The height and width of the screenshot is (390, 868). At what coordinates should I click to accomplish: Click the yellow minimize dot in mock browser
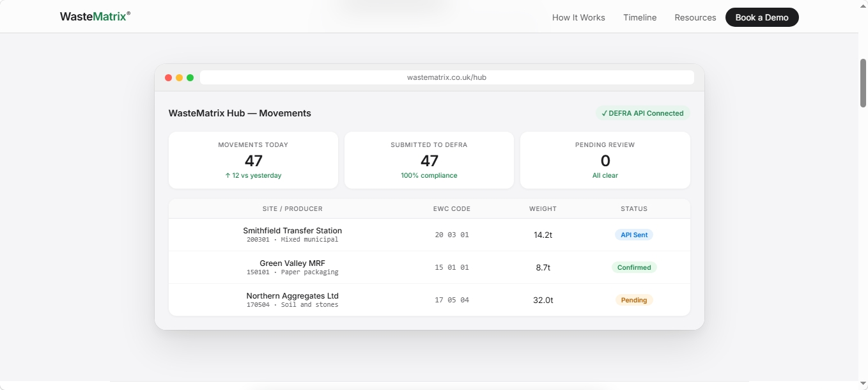click(x=180, y=77)
